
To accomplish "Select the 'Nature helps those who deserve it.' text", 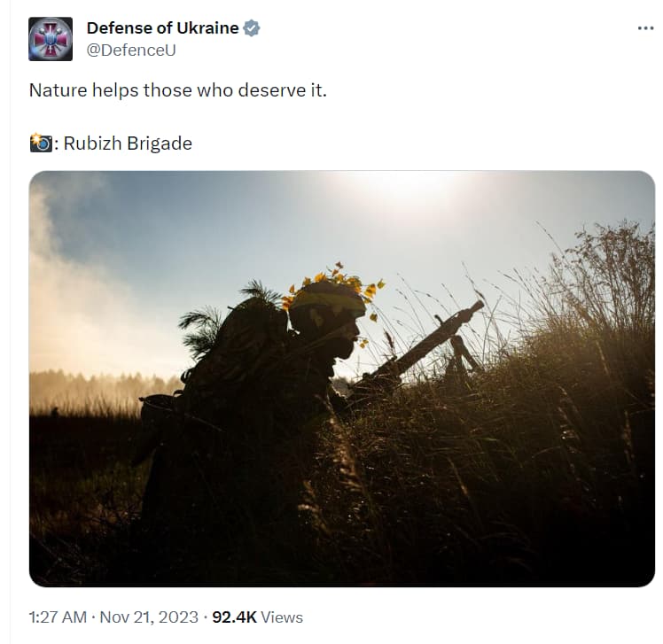I will tap(178, 90).
